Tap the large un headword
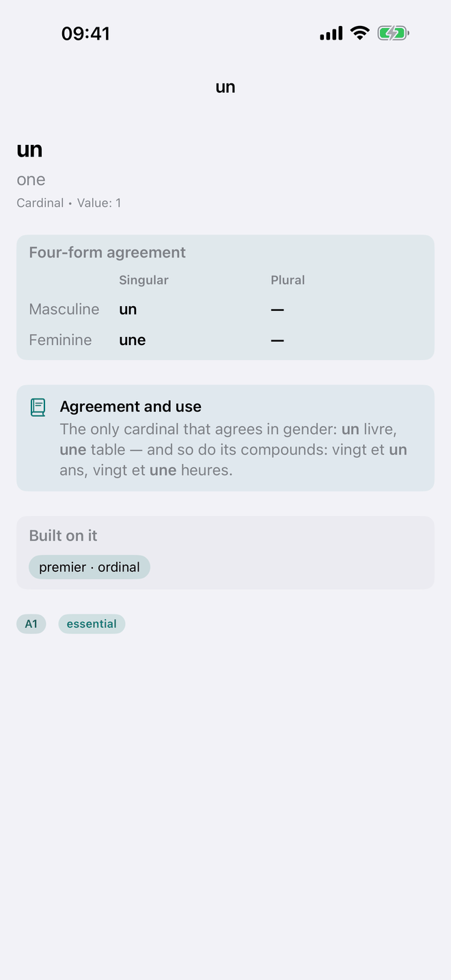The width and height of the screenshot is (451, 980). click(29, 150)
